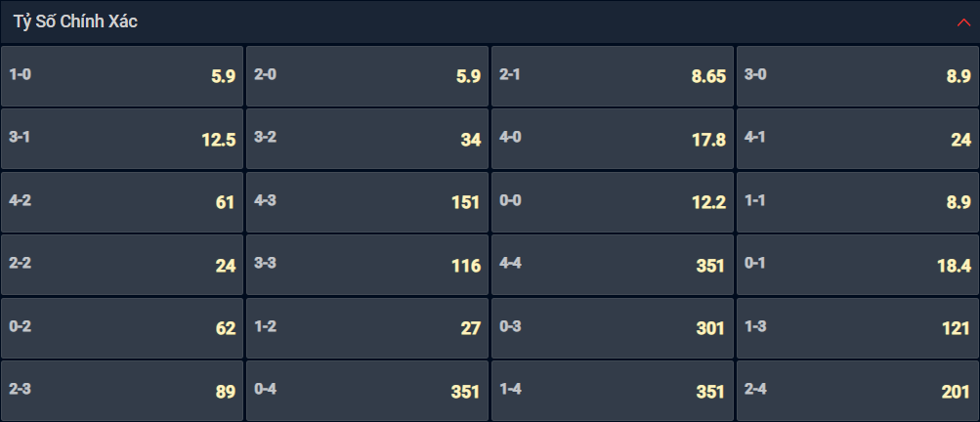
Task: Choose the 4-1 correct score option
Action: (x=858, y=139)
